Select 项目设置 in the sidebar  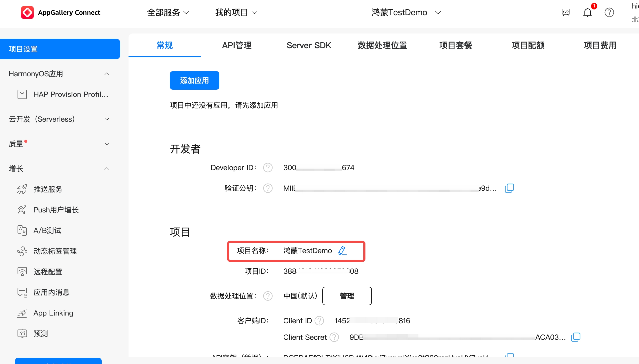[x=60, y=49]
